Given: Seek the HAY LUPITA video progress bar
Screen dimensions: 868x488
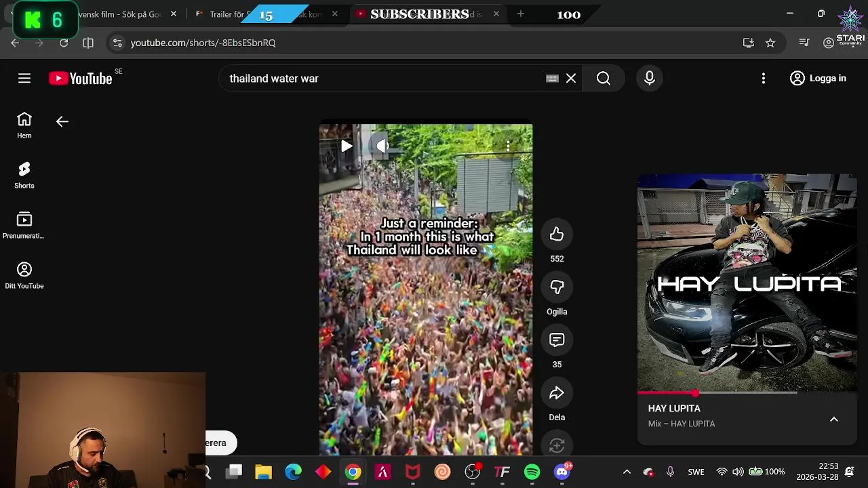Looking at the screenshot, I should click(747, 393).
